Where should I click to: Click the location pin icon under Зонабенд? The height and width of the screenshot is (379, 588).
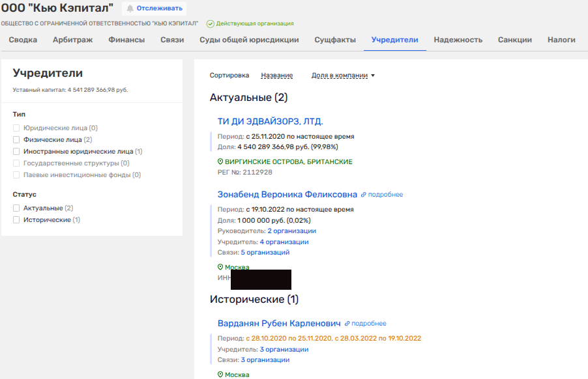pyautogui.click(x=220, y=267)
